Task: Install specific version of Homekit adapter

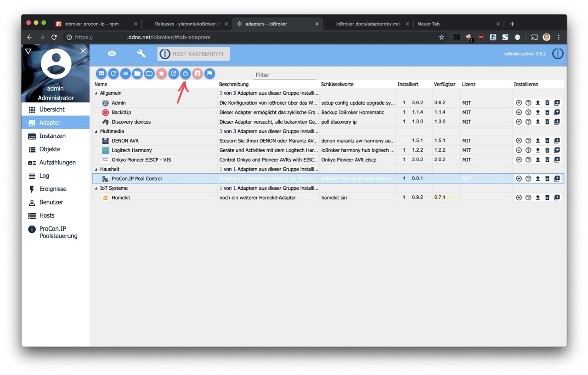Action: point(557,198)
